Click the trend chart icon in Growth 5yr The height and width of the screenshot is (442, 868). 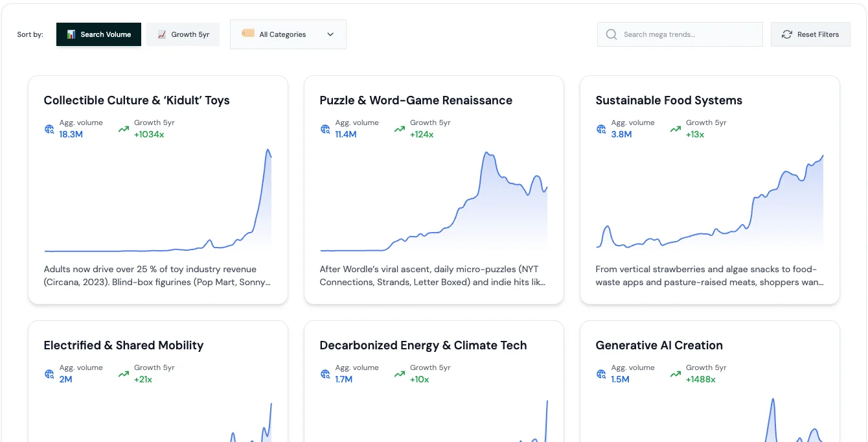click(x=162, y=34)
